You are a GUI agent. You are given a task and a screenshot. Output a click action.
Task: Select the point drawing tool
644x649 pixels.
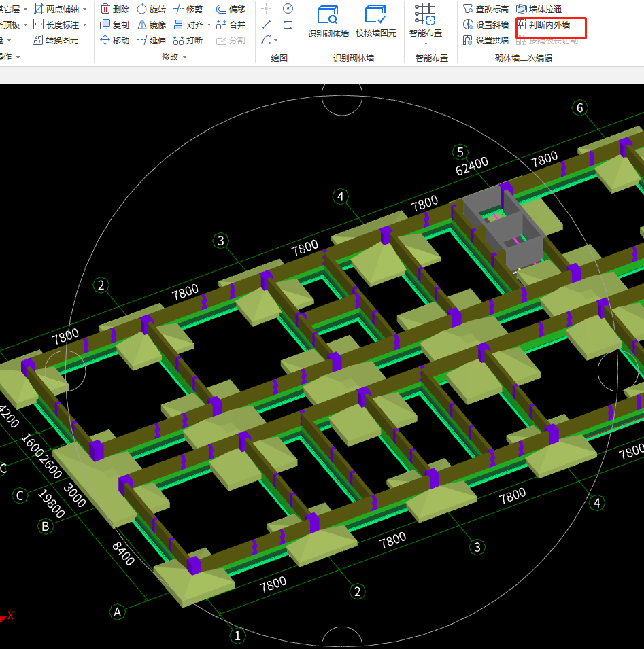pos(267,9)
